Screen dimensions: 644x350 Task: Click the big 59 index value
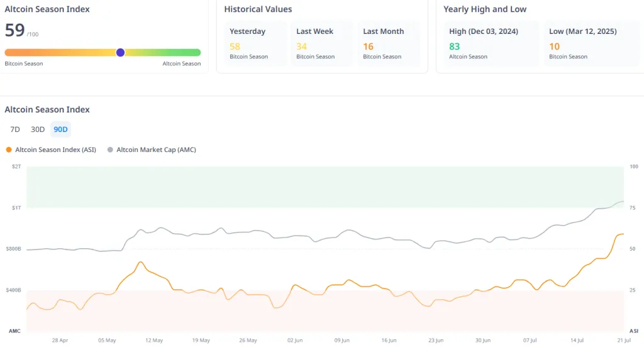point(15,30)
